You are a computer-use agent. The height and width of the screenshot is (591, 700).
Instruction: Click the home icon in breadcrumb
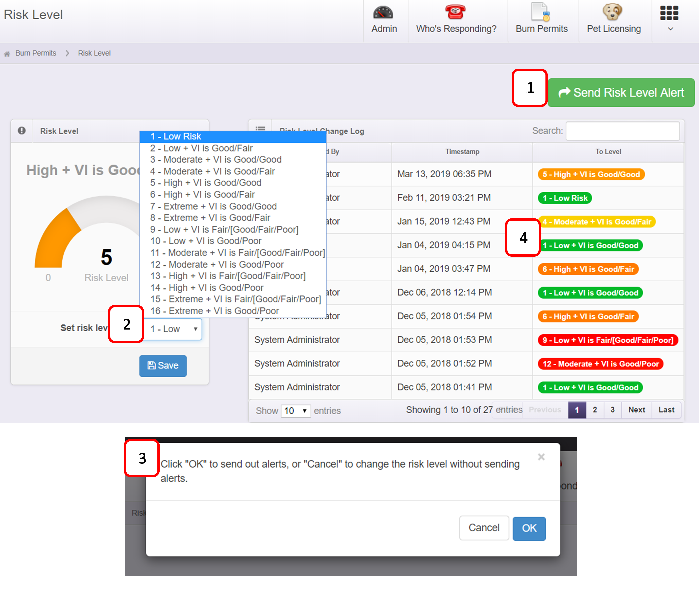tap(7, 54)
